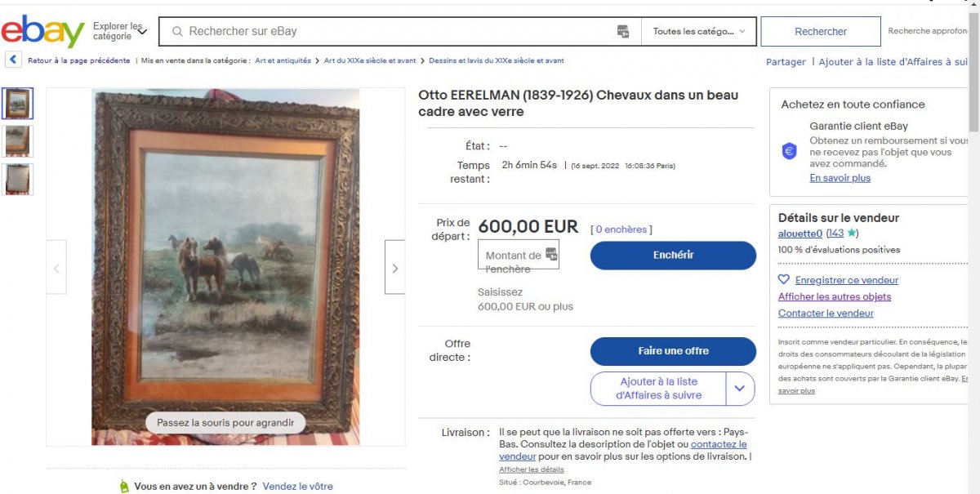Screen dimensions: 980x494
Task: Click the eBay logo
Action: coord(42,31)
